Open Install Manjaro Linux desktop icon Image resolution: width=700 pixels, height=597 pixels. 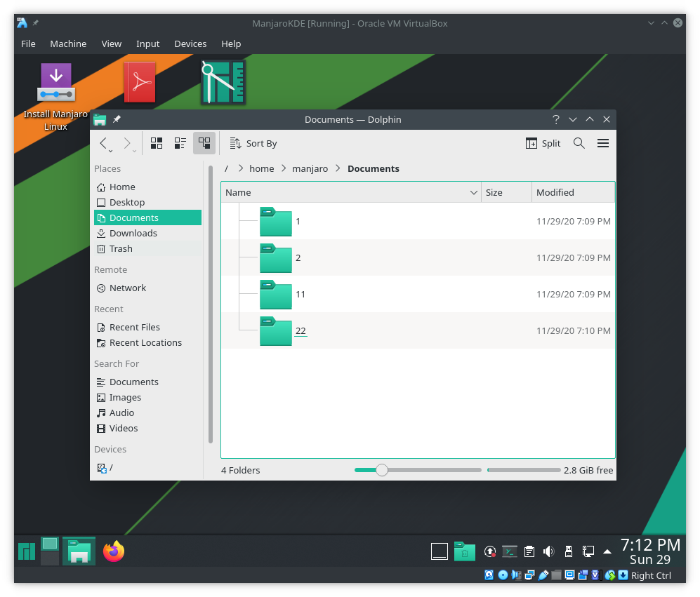point(55,97)
